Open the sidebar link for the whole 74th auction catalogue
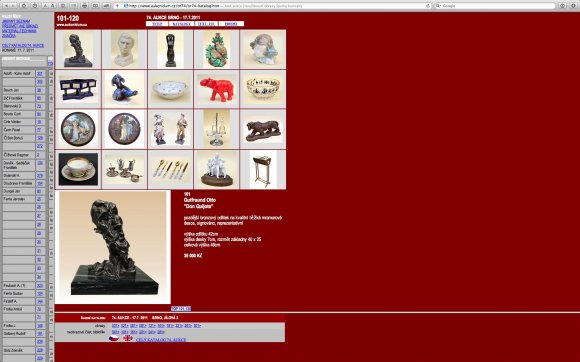 click(x=23, y=45)
